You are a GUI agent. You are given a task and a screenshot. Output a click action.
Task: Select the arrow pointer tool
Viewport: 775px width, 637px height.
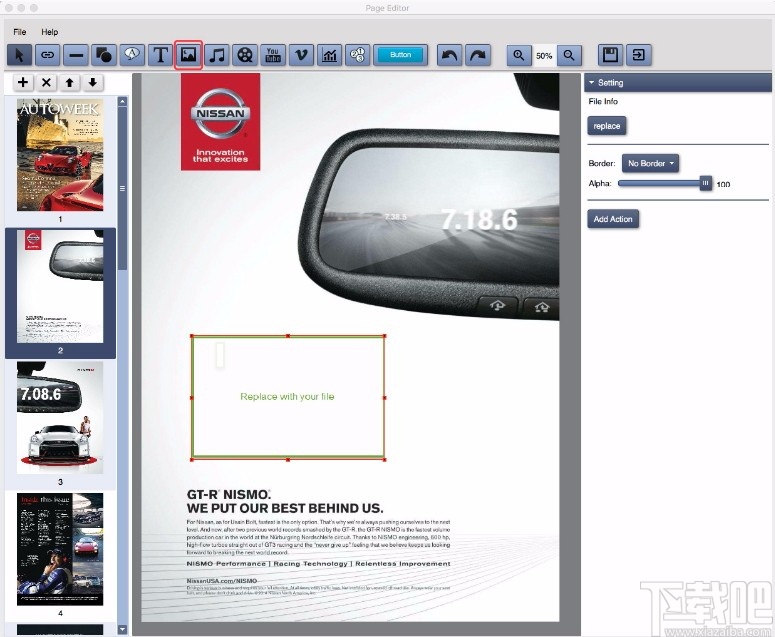[x=19, y=55]
